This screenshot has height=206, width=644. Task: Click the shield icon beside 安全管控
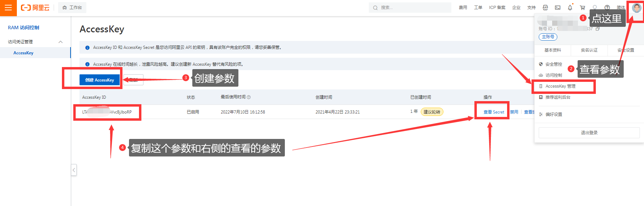(x=541, y=64)
